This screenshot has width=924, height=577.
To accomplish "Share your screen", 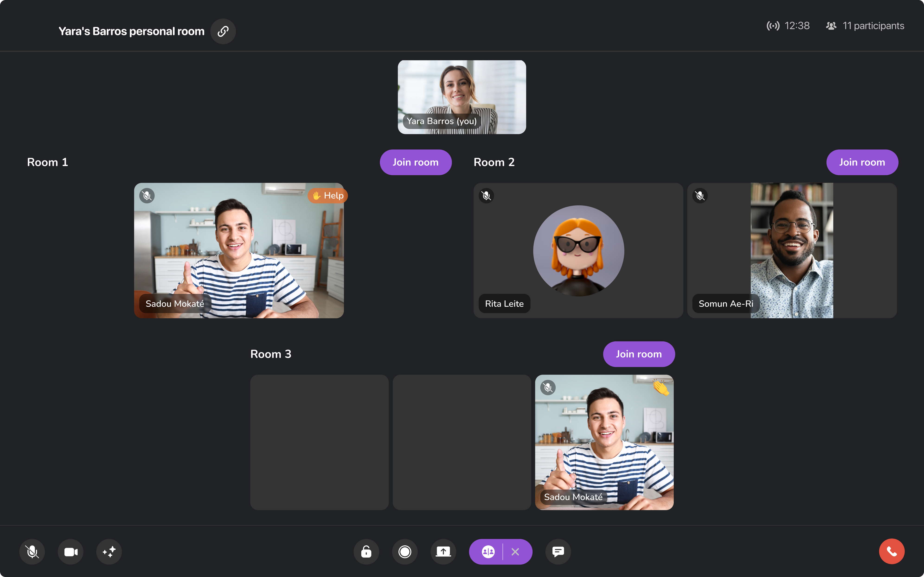I will point(443,551).
